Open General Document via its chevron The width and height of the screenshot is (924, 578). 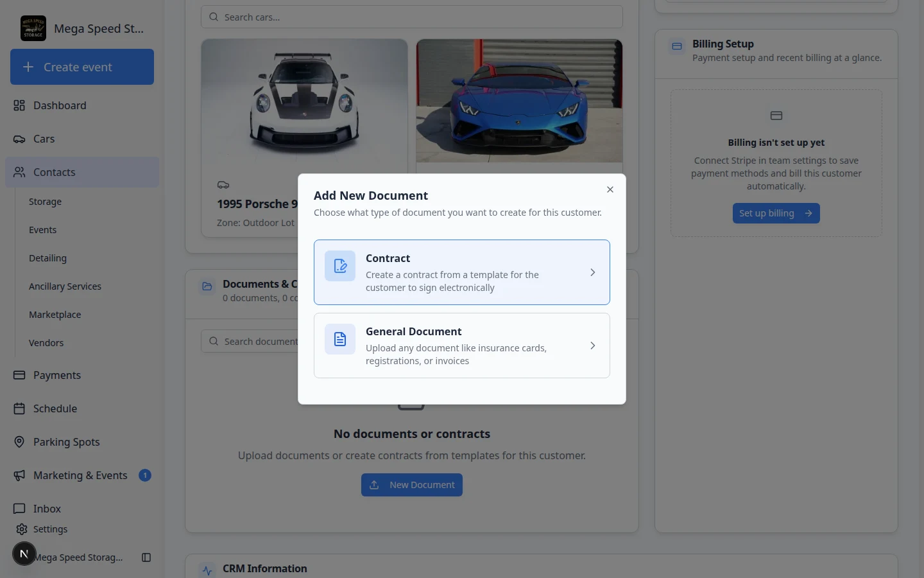(x=593, y=346)
